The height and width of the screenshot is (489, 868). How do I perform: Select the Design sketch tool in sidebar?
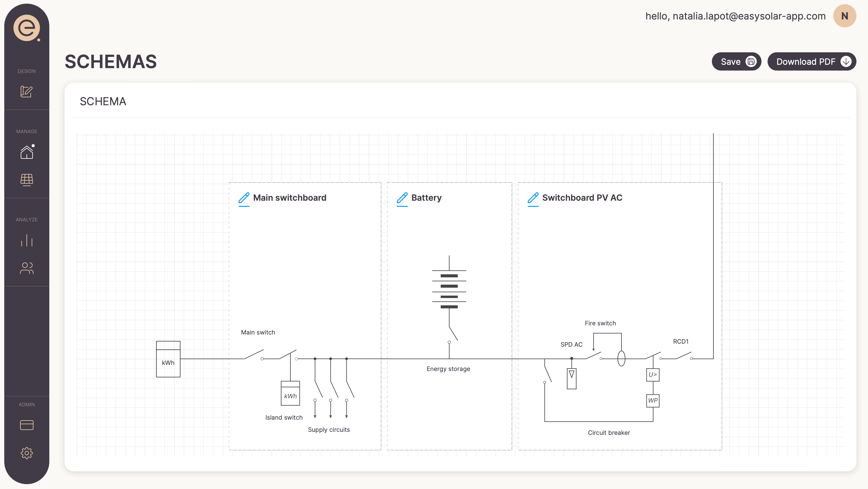[x=26, y=92]
